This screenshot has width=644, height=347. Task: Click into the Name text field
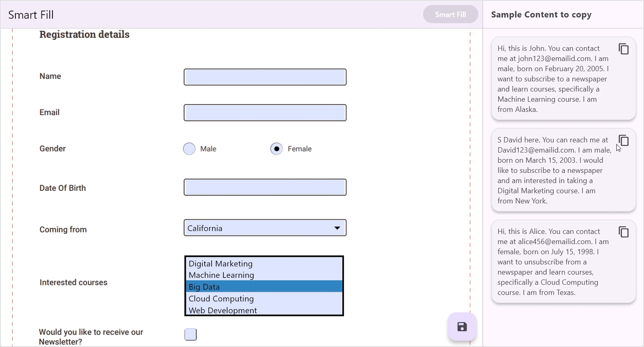pyautogui.click(x=265, y=77)
